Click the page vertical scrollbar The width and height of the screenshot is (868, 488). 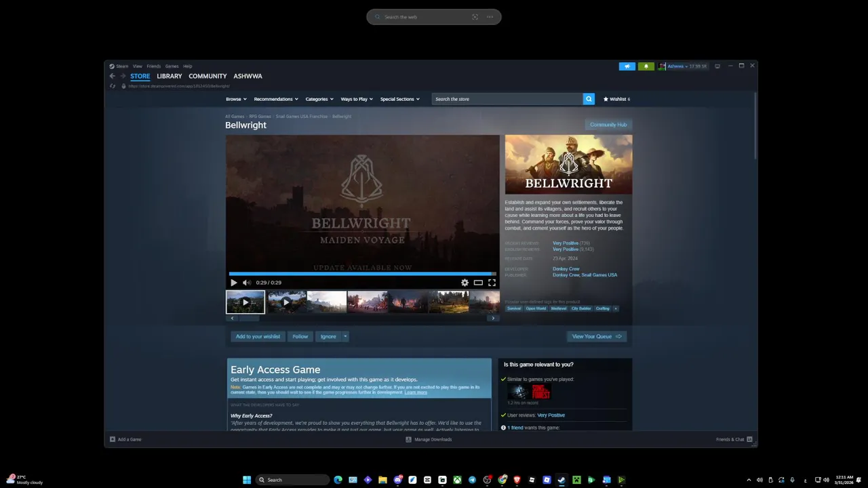(x=755, y=126)
